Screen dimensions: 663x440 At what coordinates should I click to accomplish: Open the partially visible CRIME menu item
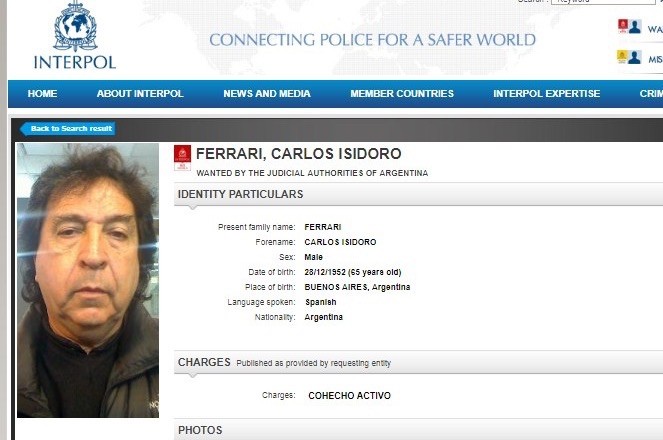pyautogui.click(x=651, y=93)
